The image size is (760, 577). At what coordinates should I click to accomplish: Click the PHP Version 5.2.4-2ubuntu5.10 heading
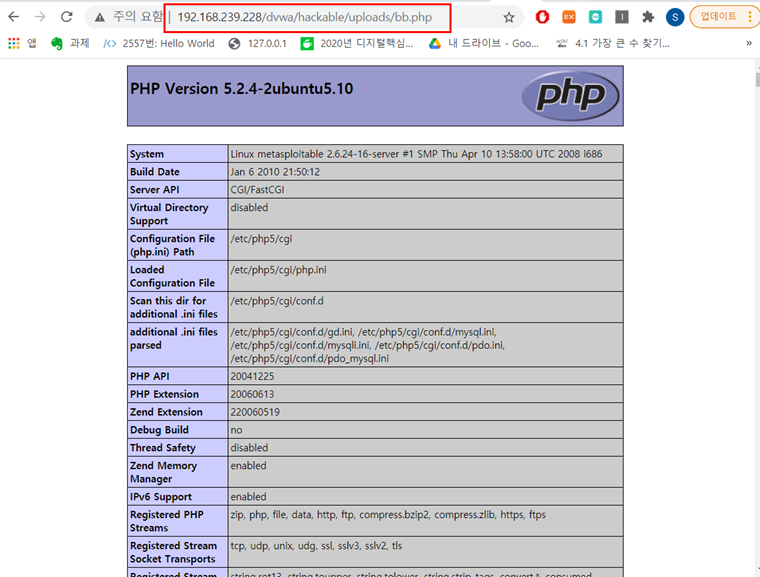pyautogui.click(x=241, y=89)
